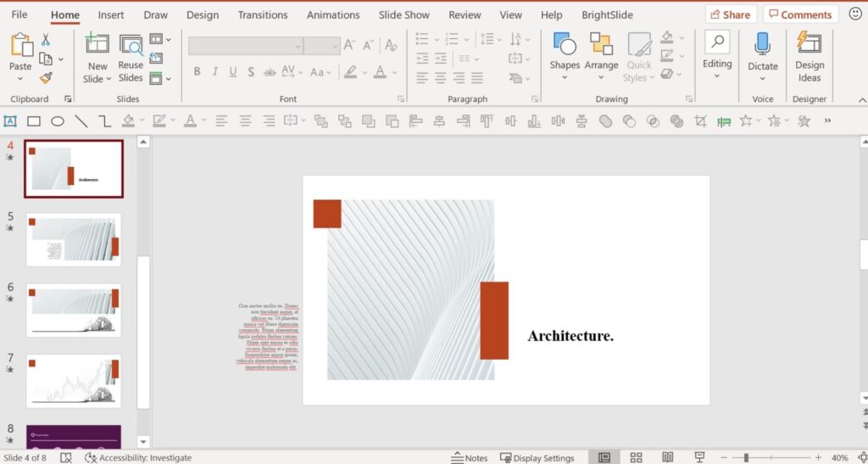Select the Elbow Connector tool in quick toolbar
This screenshot has width=868, height=464.
coord(104,120)
